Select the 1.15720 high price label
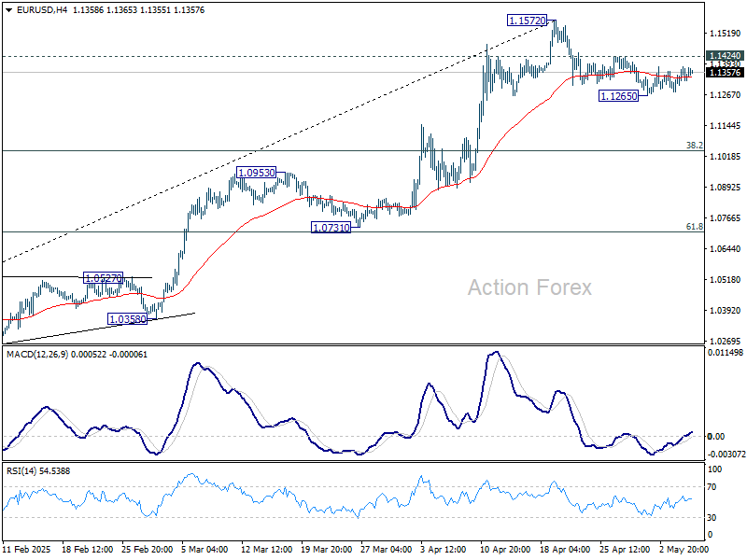Screen dimensions: 747x560 [x=527, y=21]
